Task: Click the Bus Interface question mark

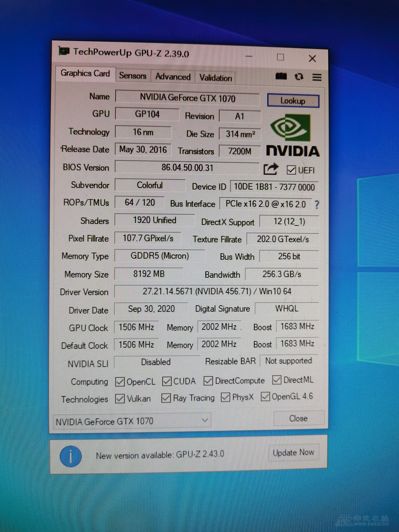Action: (317, 205)
